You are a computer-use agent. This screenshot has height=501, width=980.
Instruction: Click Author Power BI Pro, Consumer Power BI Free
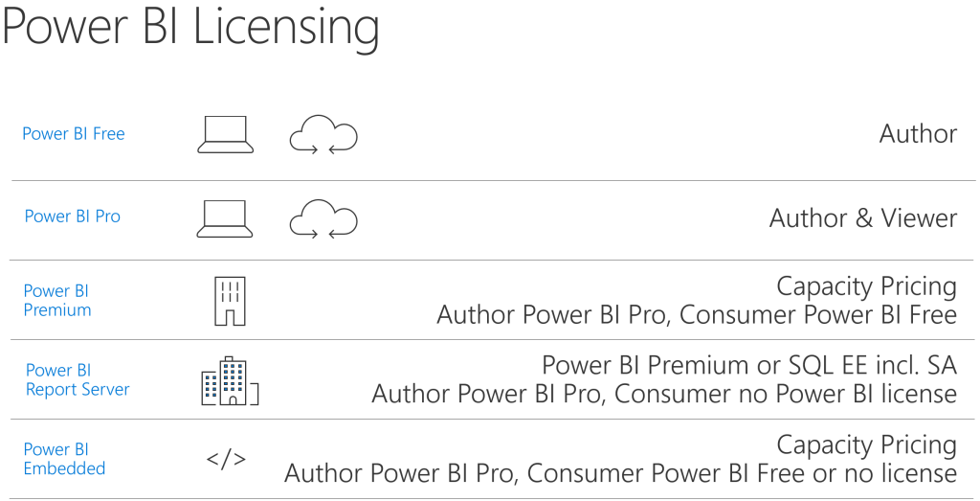pos(697,314)
